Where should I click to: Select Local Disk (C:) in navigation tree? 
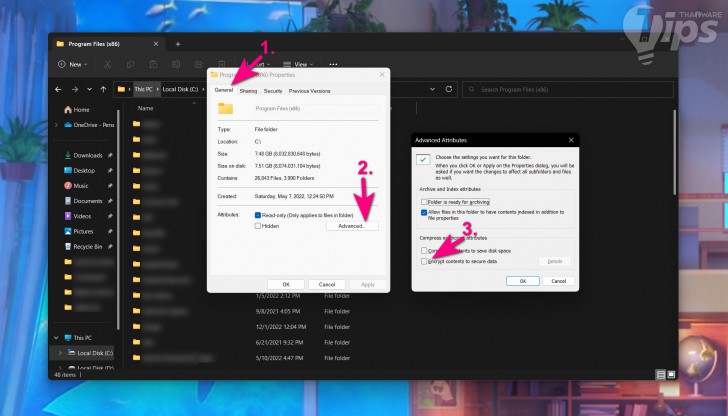[x=91, y=353]
